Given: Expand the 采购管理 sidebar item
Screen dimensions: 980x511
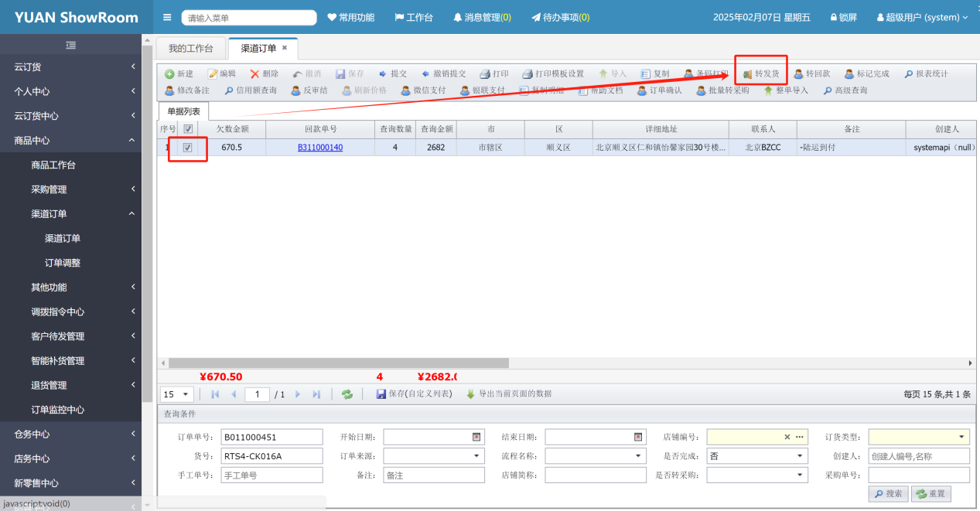Looking at the screenshot, I should click(70, 189).
